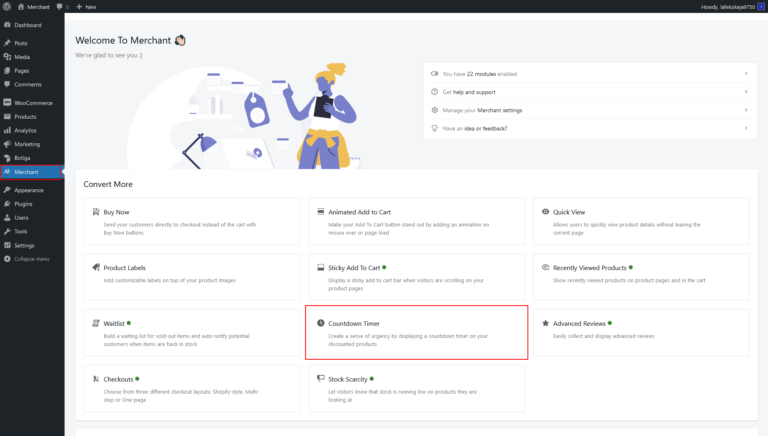This screenshot has width=768, height=436.
Task: Click the user avatar in admin bar
Action: (x=761, y=7)
